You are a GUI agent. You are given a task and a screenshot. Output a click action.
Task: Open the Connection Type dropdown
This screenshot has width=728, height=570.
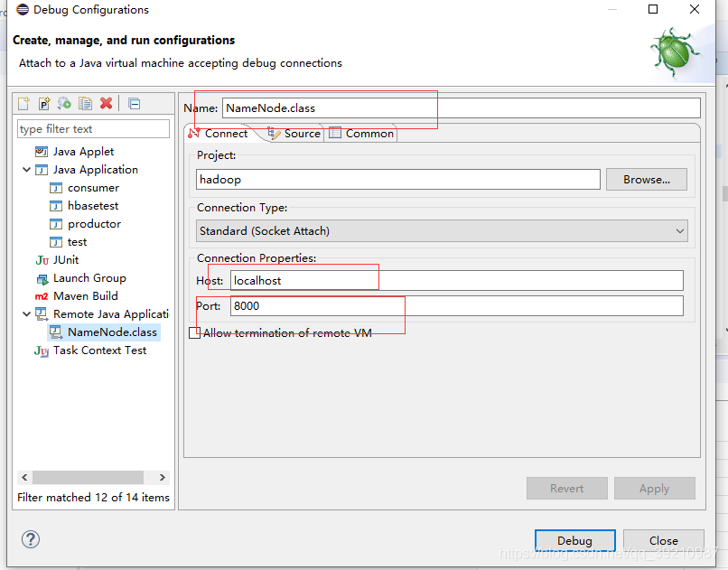click(443, 231)
